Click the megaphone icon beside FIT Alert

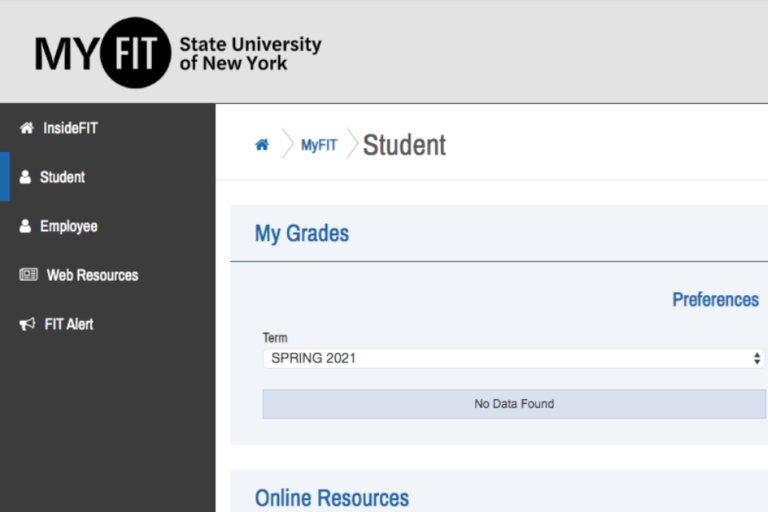coord(27,324)
